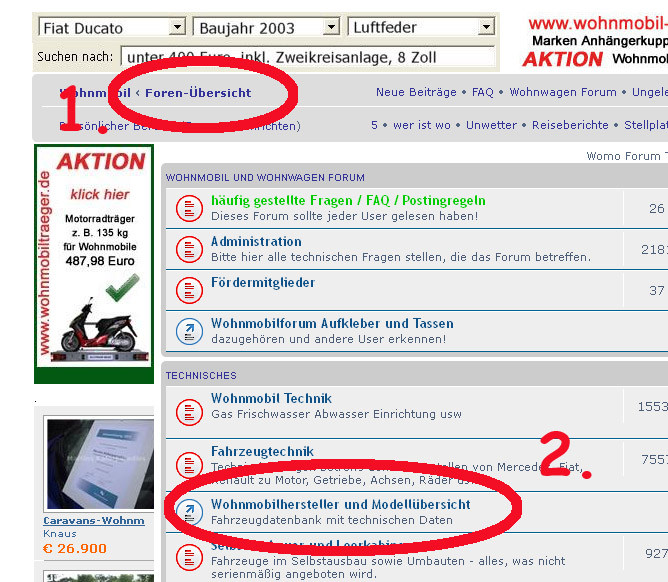Click the redirect icon for Wohnmobilhersteller und Modellübersicht

tap(189, 512)
